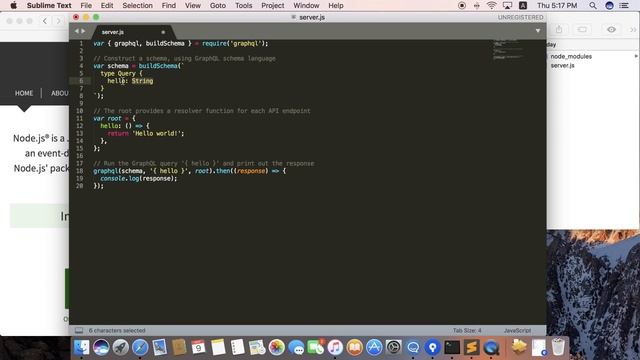Open Messages from the Dock
Screen dimensions: 640x360
click(x=296, y=347)
